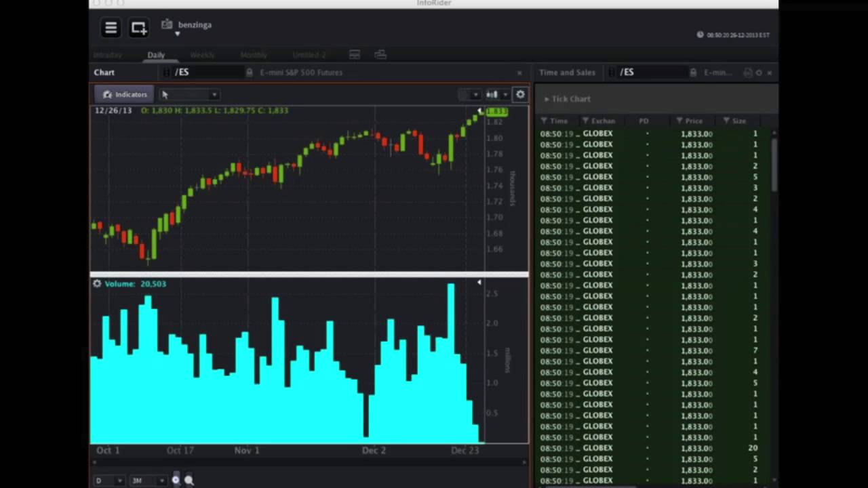Open the Monthly tab
This screenshot has width=868, height=488.
[254, 55]
